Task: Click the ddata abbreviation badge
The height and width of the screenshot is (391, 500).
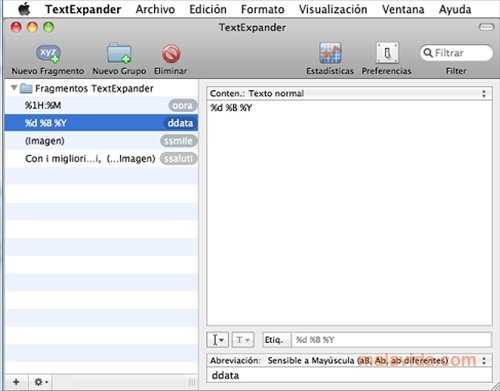Action: [x=180, y=123]
